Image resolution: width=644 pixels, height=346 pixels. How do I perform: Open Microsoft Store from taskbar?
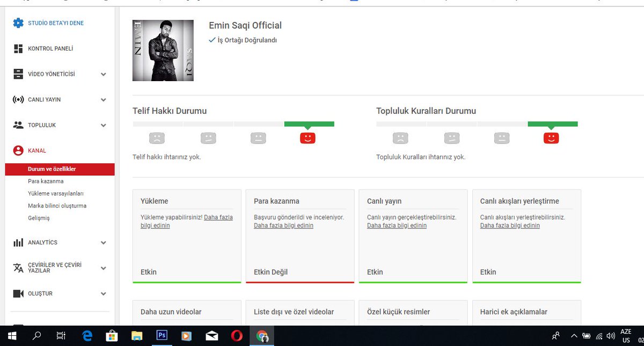pyautogui.click(x=112, y=336)
